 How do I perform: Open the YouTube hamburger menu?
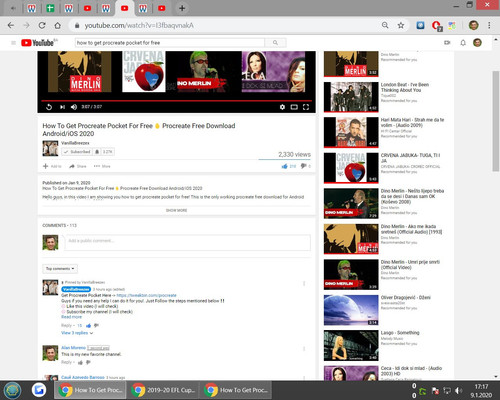[x=13, y=43]
